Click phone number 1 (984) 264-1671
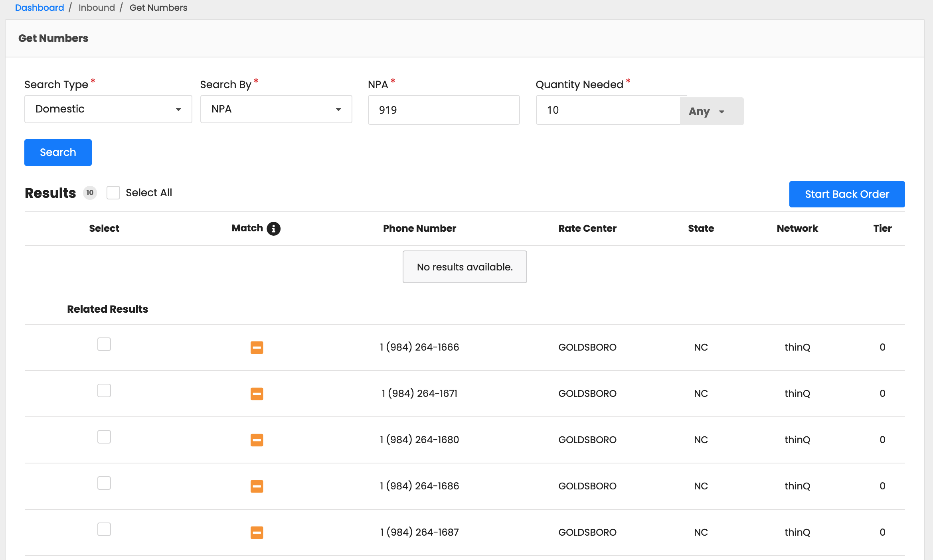 click(419, 394)
